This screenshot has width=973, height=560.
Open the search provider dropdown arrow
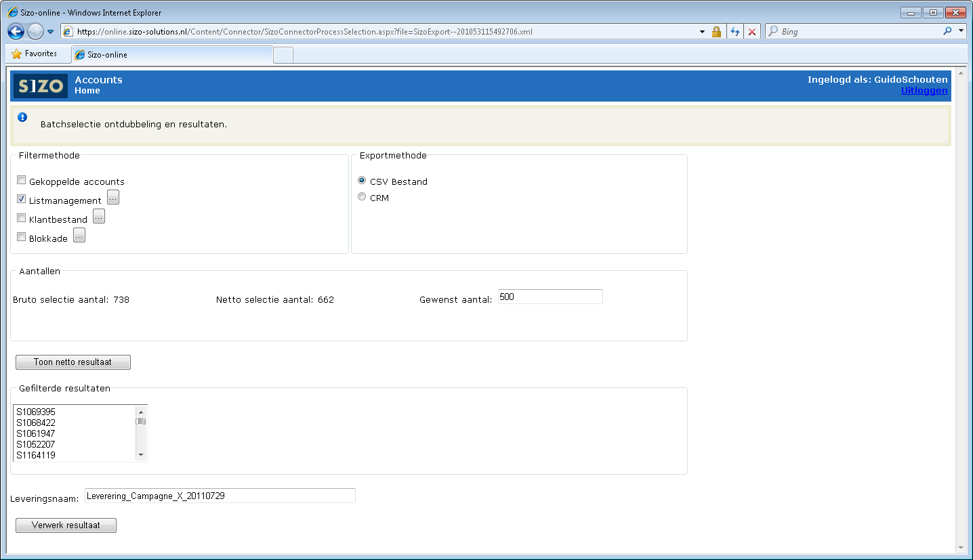pos(961,31)
